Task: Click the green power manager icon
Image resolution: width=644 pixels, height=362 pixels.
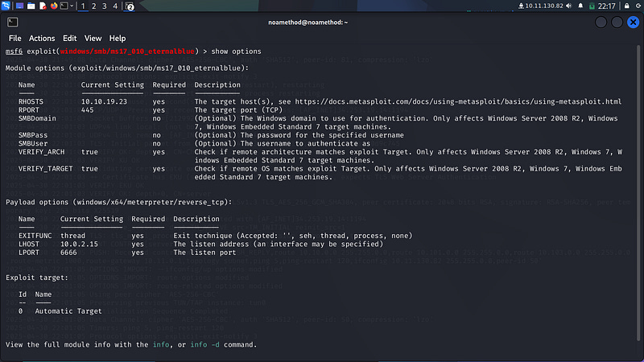Action: point(592,6)
